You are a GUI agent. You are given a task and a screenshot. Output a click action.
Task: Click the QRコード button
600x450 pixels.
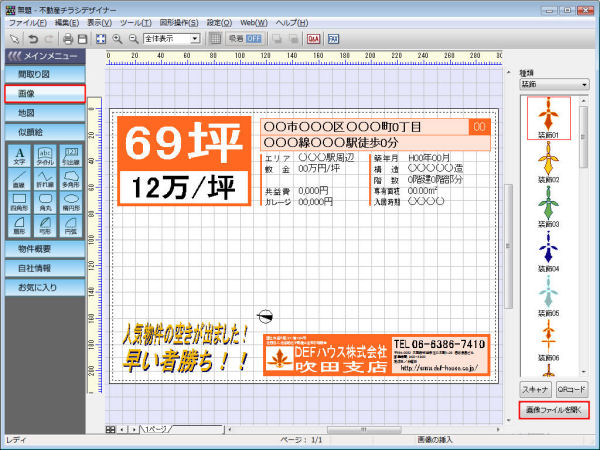[574, 388]
